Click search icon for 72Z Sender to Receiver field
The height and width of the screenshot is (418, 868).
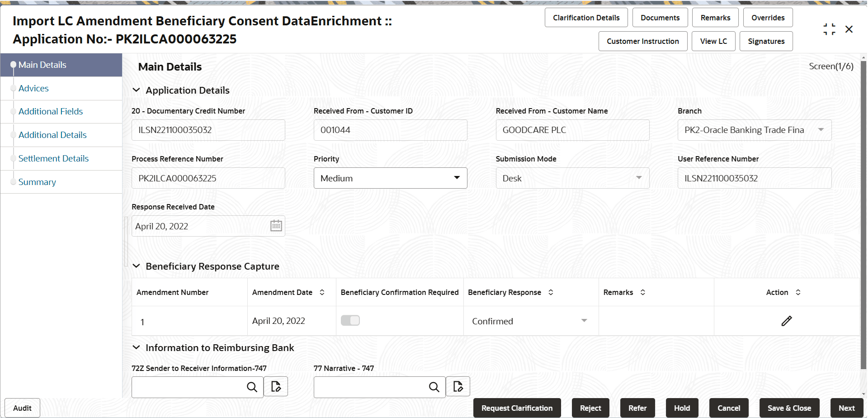(252, 387)
